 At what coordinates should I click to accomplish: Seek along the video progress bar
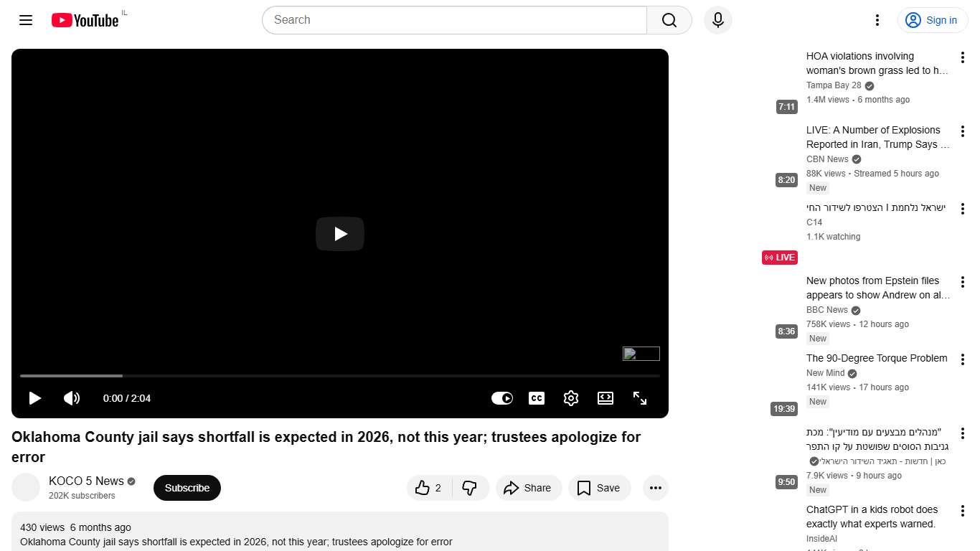(x=340, y=376)
